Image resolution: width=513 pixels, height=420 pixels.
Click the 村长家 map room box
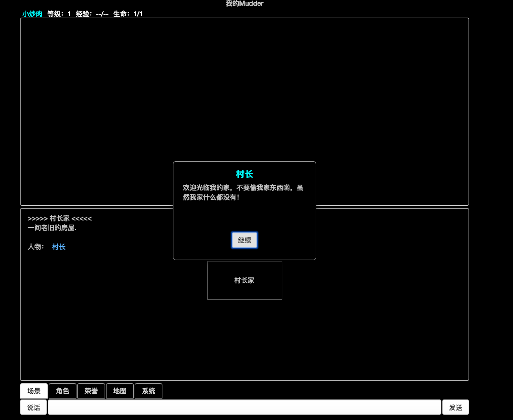click(x=245, y=280)
